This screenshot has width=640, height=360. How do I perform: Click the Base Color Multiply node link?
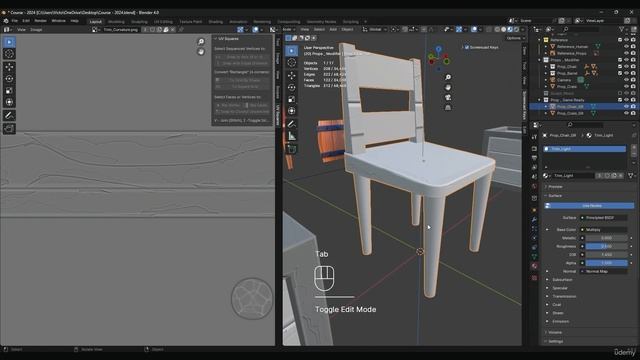[x=604, y=230]
